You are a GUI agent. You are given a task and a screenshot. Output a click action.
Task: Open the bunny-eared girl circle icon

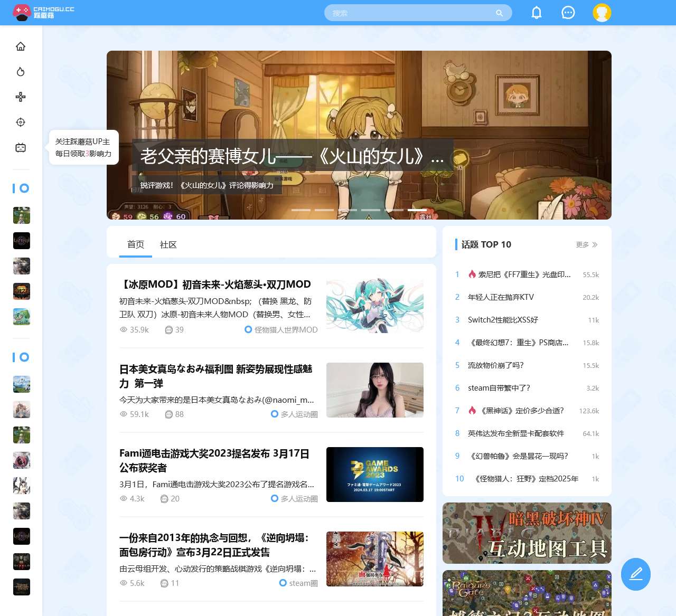click(22, 486)
